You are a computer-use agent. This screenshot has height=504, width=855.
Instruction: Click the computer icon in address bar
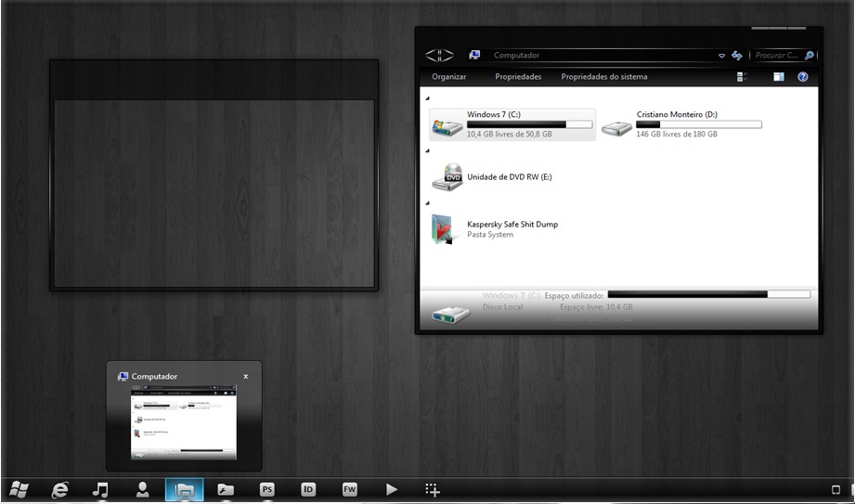coord(474,55)
